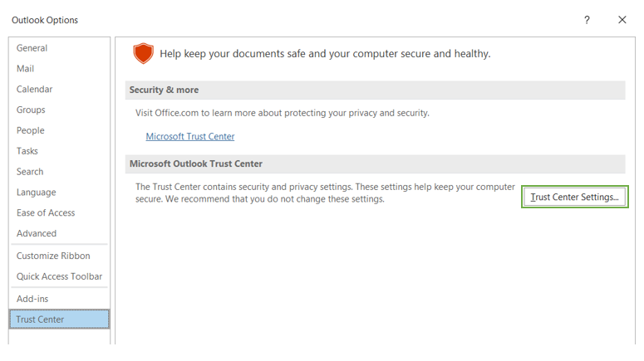Show the Tasks options
Viewport: 644px width, 361px height.
click(27, 151)
